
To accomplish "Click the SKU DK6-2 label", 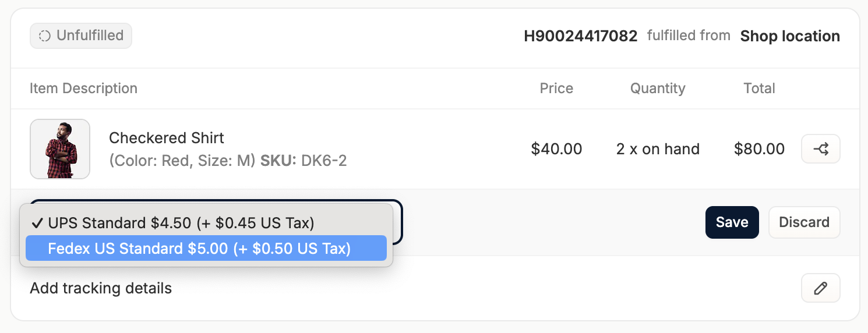I will 304,161.
